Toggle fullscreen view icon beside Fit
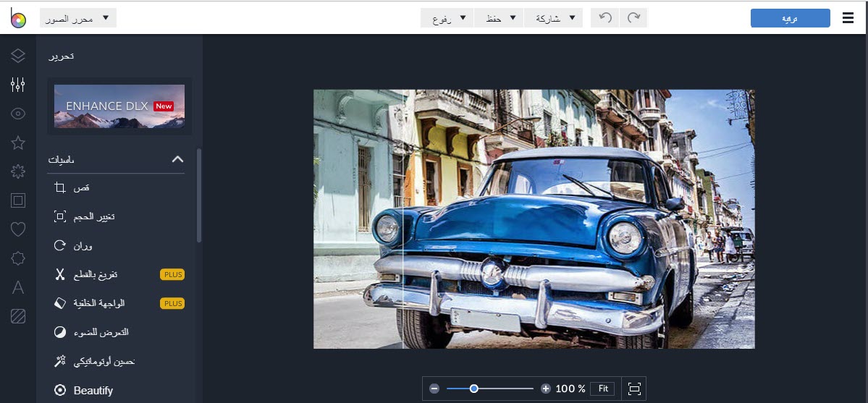The height and width of the screenshot is (403, 868). (634, 389)
